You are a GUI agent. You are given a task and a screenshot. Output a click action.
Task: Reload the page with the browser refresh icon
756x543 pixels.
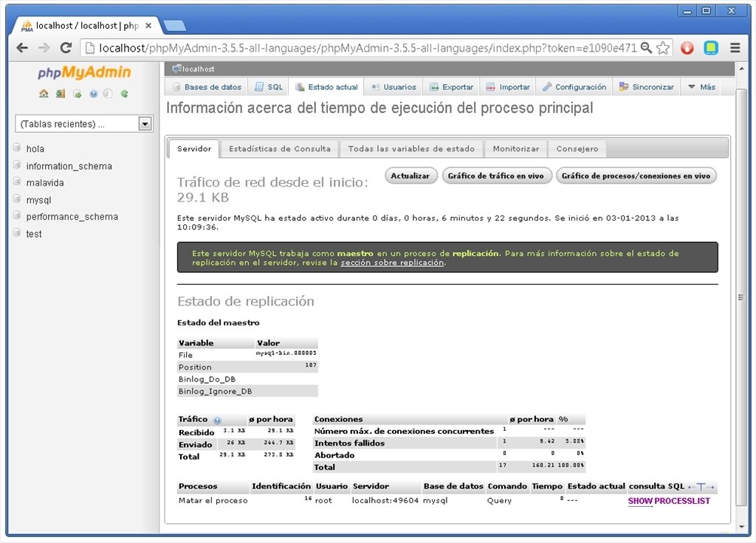tap(66, 48)
